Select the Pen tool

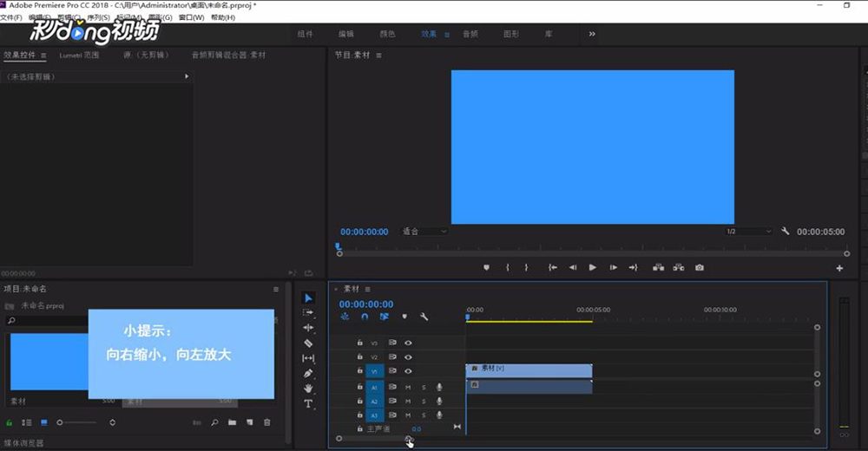(x=308, y=373)
